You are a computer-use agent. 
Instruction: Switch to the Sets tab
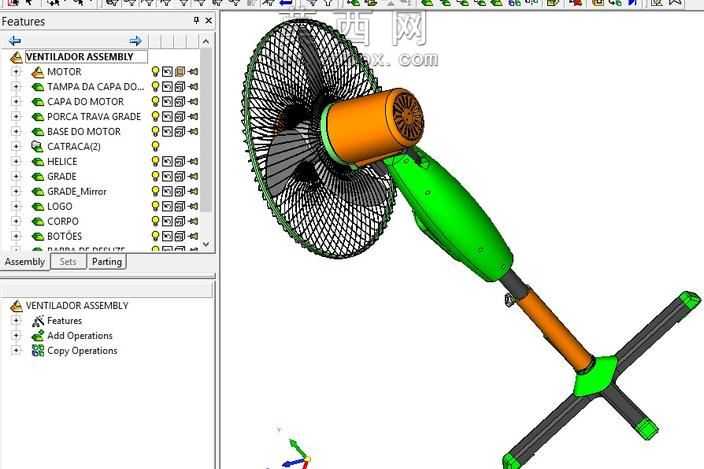click(x=68, y=262)
